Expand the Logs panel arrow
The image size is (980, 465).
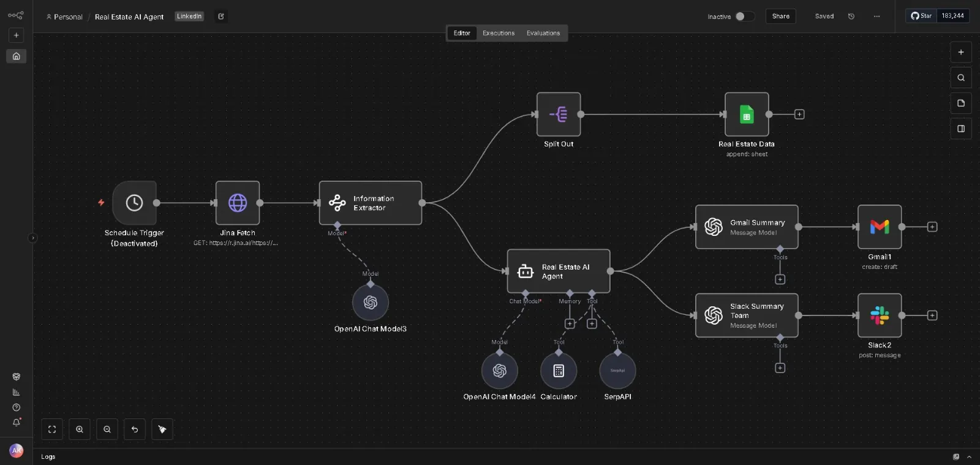pos(969,457)
